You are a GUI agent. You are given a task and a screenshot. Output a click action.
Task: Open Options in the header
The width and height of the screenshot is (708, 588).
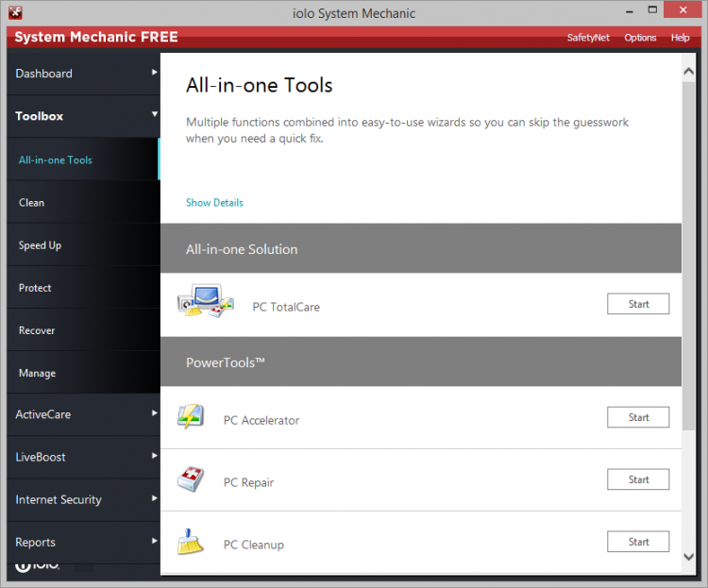640,38
